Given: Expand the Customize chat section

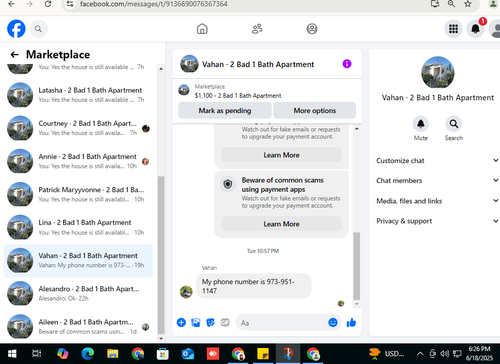Looking at the screenshot, I should [437, 161].
